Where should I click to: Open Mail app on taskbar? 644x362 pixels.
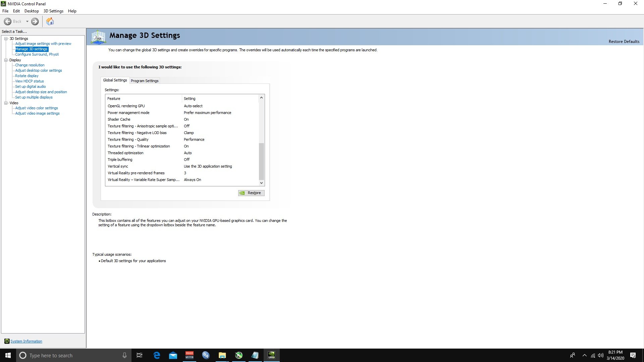[173, 355]
